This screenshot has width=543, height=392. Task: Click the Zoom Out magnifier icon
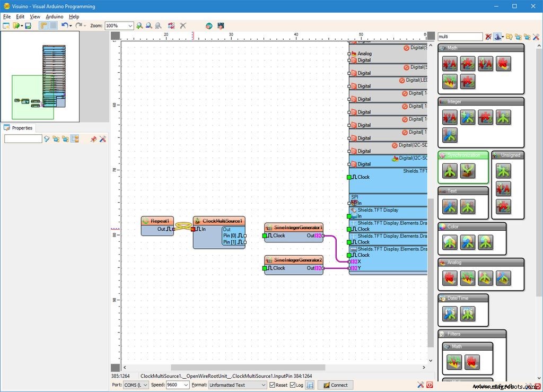(149, 25)
